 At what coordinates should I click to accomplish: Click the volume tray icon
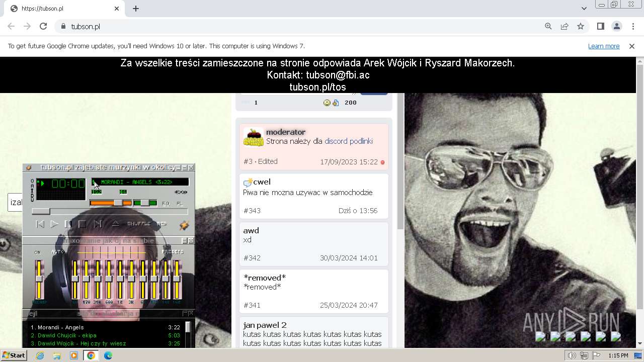pos(572,355)
